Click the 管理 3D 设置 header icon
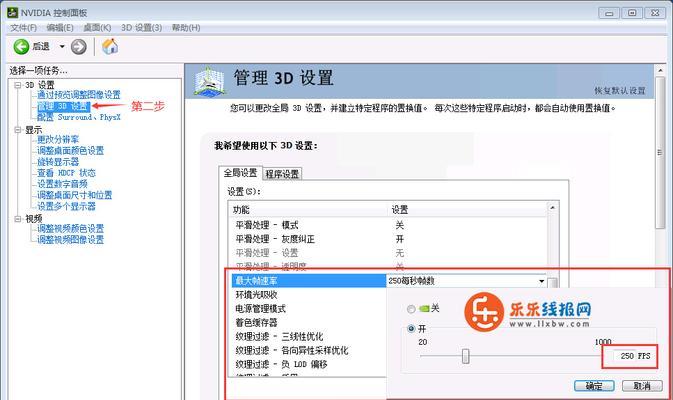 point(209,81)
